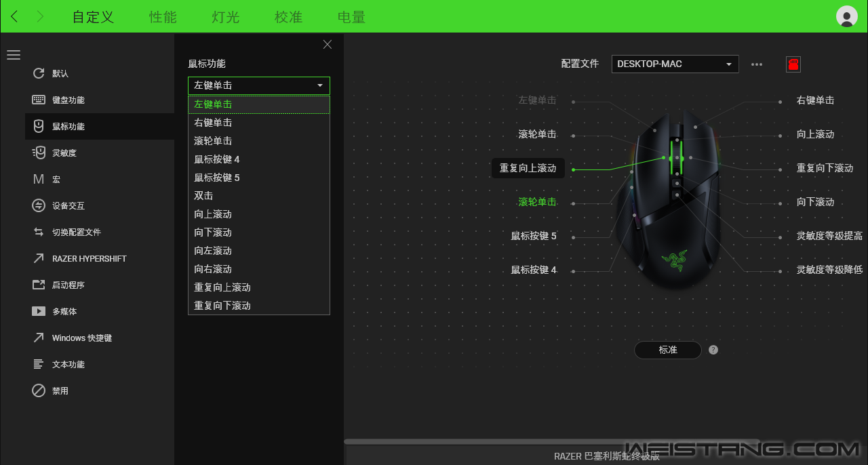Image resolution: width=868 pixels, height=465 pixels.
Task: Click the 灵敏度等级提高 button assignment label
Action: tap(829, 236)
